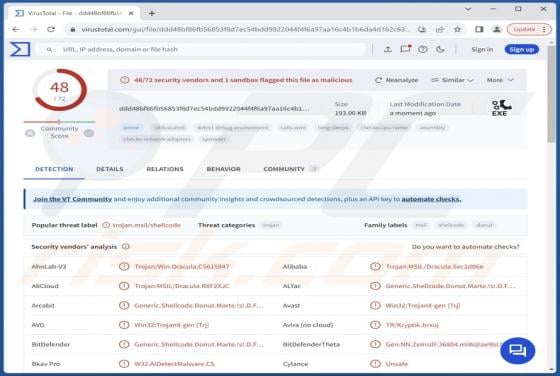
Task: Click the upload file icon in header
Action: coord(388,49)
